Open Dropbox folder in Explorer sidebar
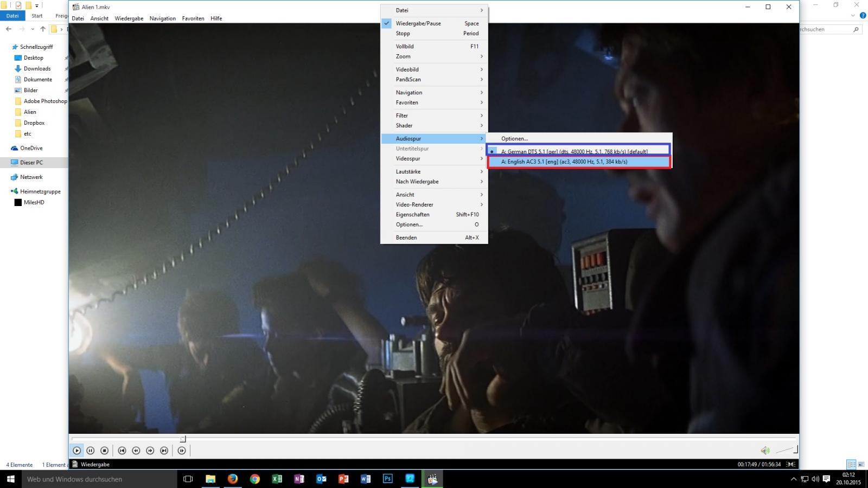This screenshot has width=868, height=488. [x=34, y=123]
